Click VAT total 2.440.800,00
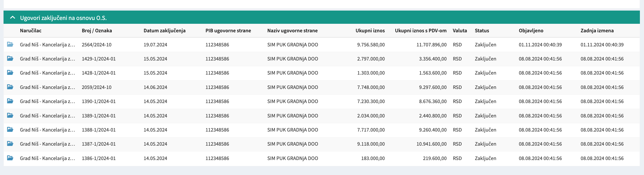The height and width of the screenshot is (175, 644). pos(433,116)
